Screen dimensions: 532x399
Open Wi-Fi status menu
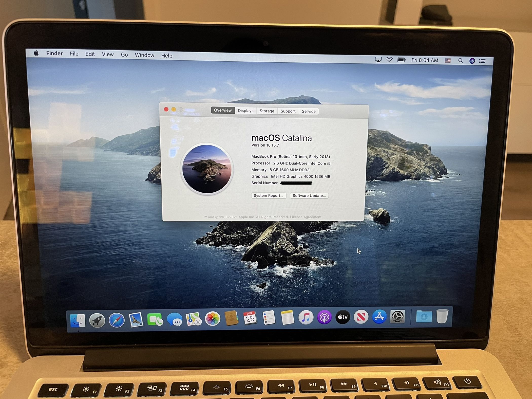point(389,60)
